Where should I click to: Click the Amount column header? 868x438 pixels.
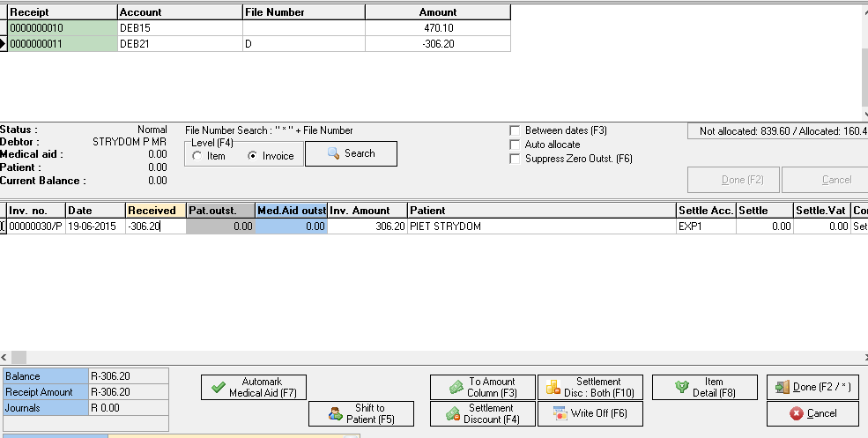[x=437, y=12]
